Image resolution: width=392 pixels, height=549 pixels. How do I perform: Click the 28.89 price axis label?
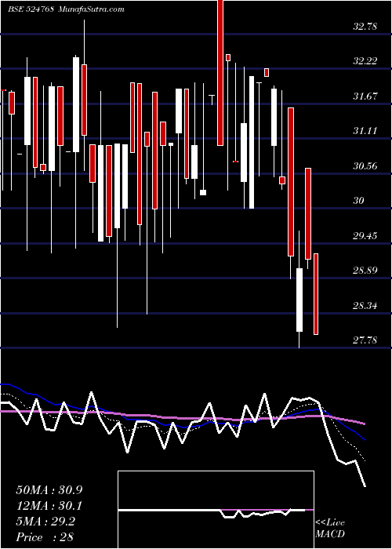tap(365, 271)
